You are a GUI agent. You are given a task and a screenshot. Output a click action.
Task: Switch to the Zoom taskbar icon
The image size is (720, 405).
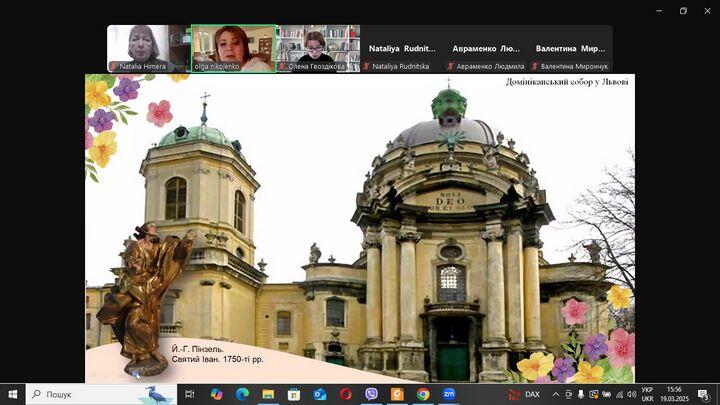coord(449,394)
